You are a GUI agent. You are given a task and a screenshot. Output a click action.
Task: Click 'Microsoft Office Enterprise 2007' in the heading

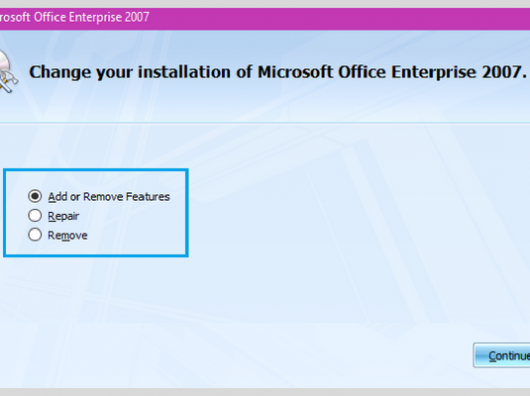(x=392, y=72)
